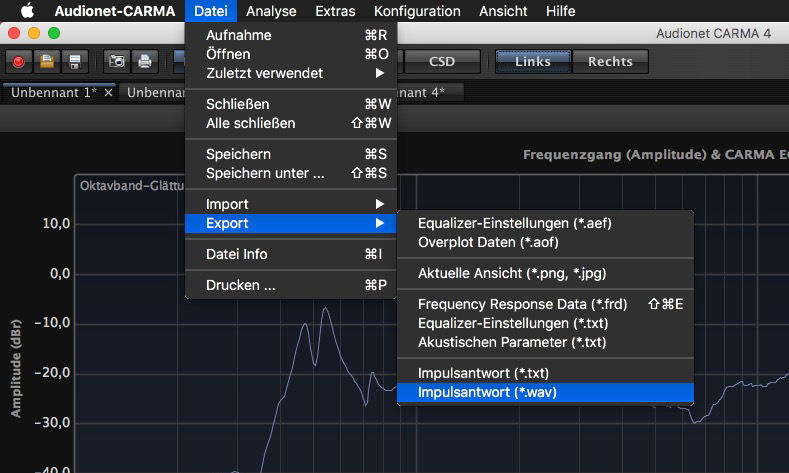
Task: Open the Analyse menu
Action: click(271, 11)
